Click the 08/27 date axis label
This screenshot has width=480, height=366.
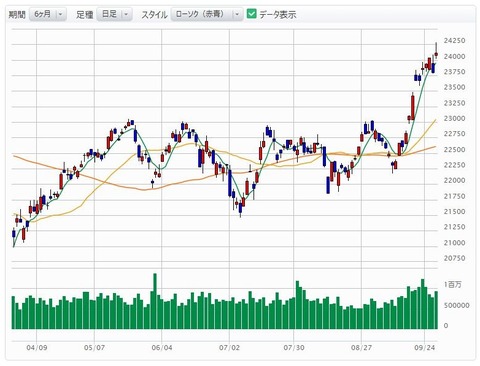point(361,348)
